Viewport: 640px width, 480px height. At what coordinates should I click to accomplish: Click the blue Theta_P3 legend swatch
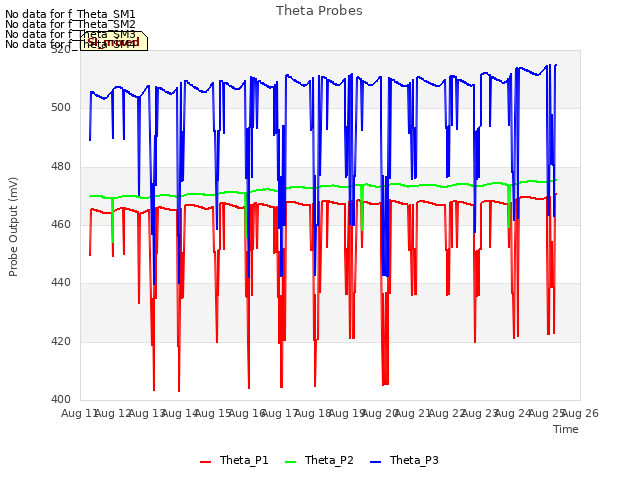[x=375, y=462]
